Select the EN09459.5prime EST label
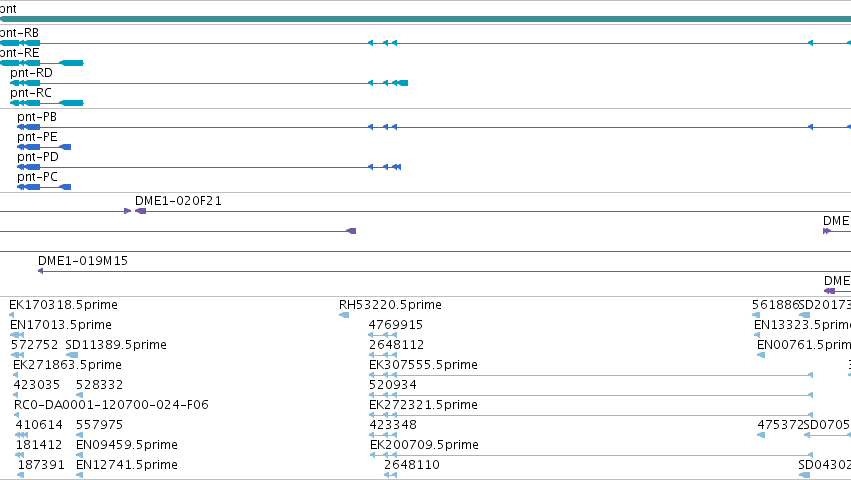851x480 pixels. tap(127, 445)
